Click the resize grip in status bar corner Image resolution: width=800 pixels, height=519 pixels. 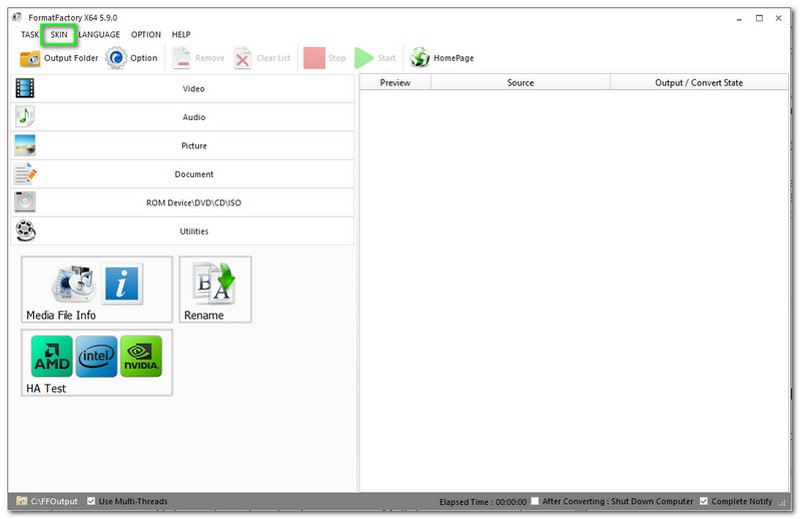(783, 503)
